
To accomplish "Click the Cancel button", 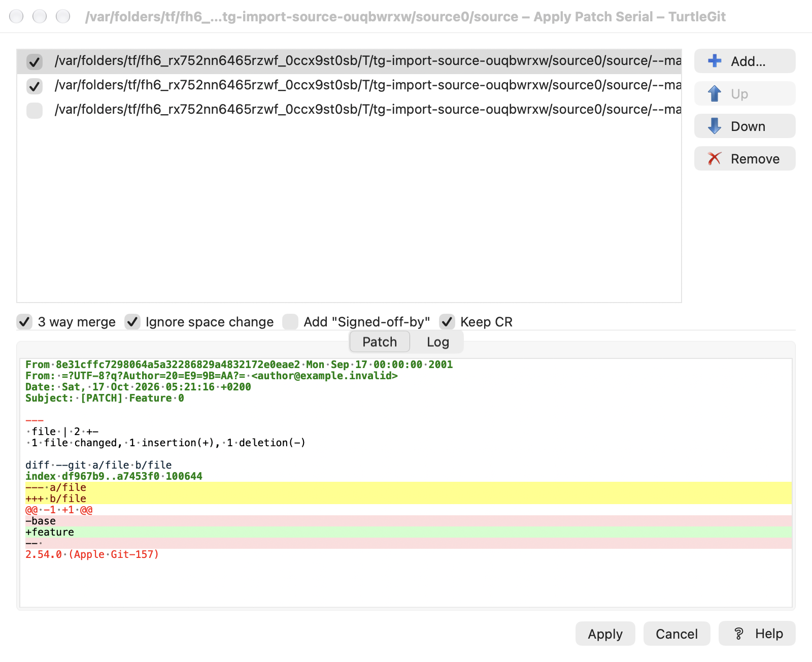I will point(676,634).
